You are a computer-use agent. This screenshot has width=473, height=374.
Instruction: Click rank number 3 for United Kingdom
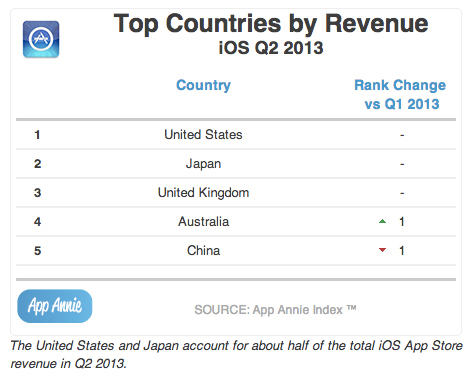tap(37, 193)
